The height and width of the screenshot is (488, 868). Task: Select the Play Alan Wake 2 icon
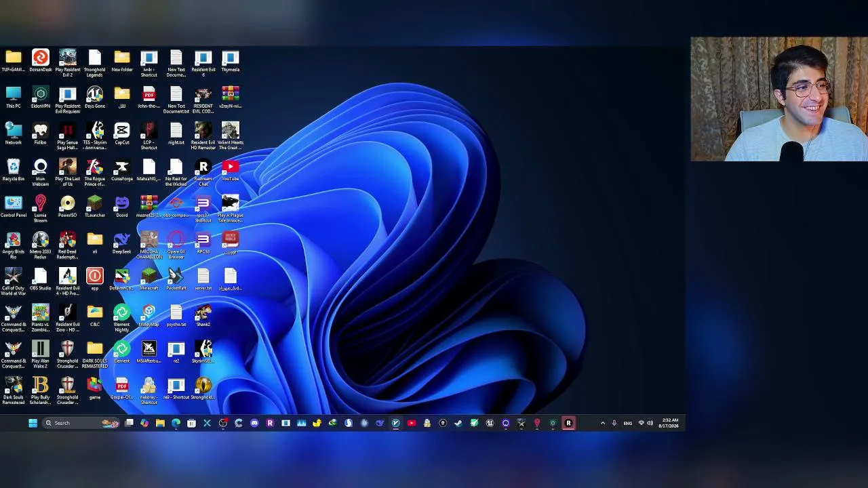pos(41,355)
